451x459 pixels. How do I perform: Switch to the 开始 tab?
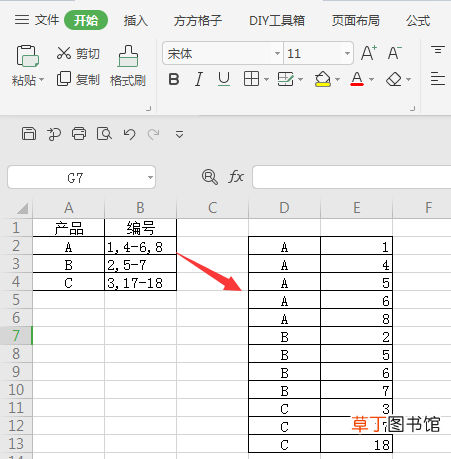pos(86,20)
